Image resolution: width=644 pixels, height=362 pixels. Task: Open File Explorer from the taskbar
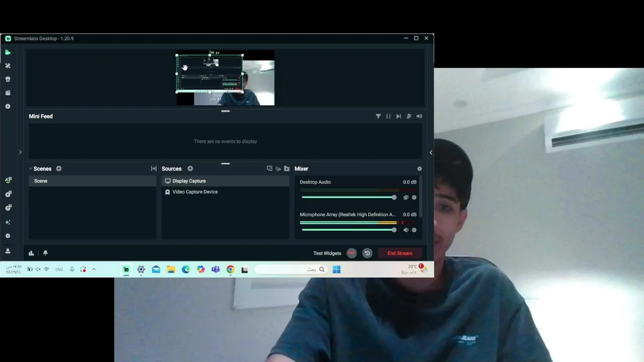[x=171, y=269]
